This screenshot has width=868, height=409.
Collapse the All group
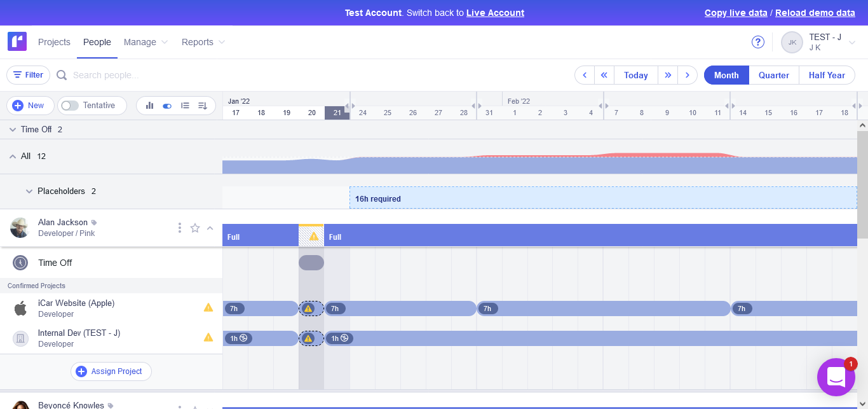point(13,156)
